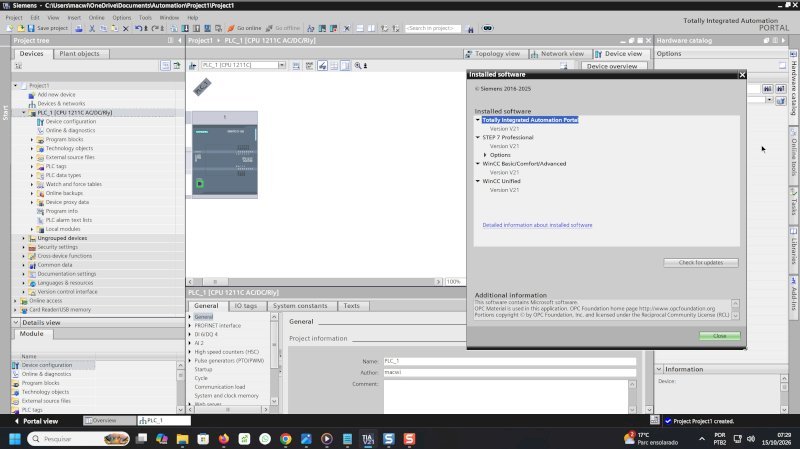Collapse the Information section in catalog
The height and width of the screenshot is (449, 800).
659,369
